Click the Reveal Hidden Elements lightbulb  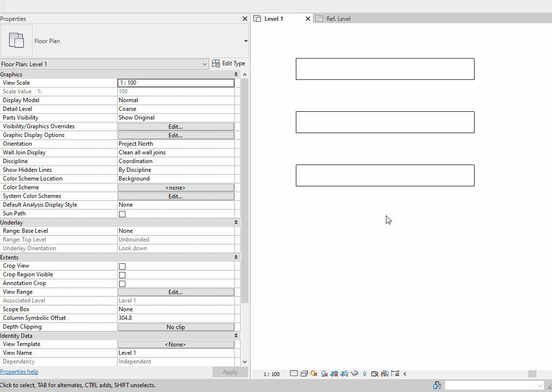click(x=364, y=374)
